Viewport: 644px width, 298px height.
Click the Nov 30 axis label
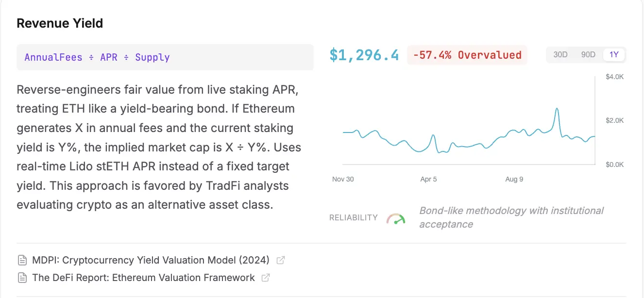343,179
